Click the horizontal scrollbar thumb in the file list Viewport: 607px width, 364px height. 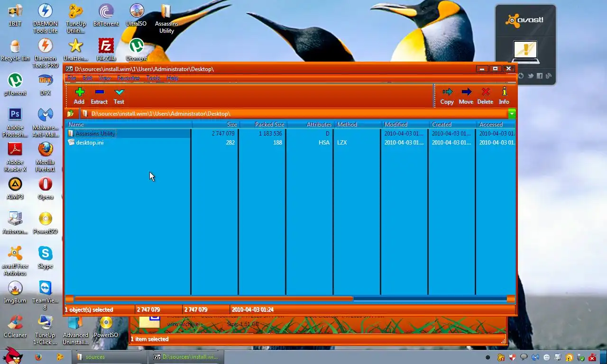click(213, 299)
